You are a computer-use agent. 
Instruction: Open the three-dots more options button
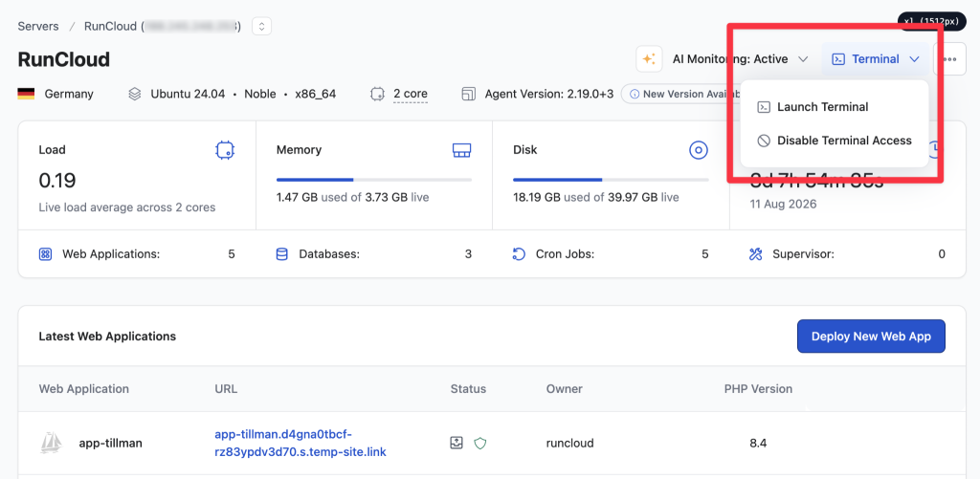point(949,59)
